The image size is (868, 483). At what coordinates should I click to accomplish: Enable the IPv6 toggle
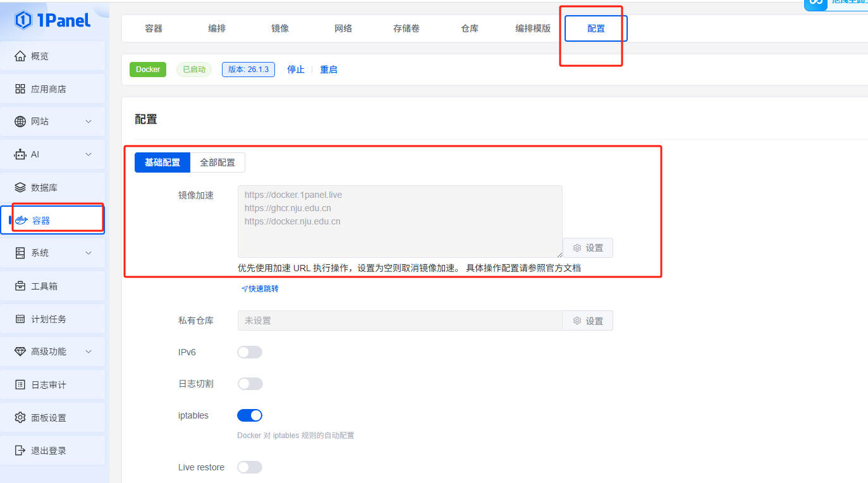(249, 352)
